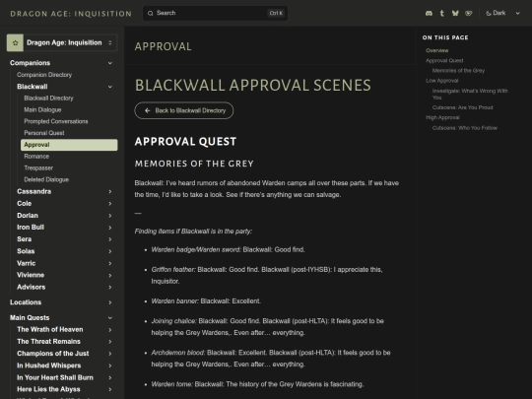Screen dimensions: 532x399
Task: Click the Archdemon blood list item
Action: [x=271, y=359]
